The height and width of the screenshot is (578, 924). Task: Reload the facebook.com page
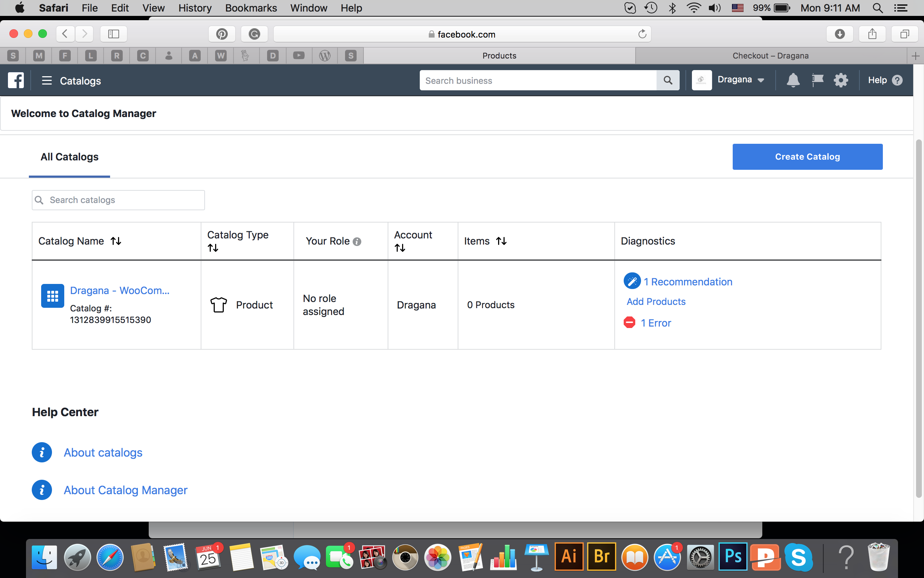(x=642, y=34)
